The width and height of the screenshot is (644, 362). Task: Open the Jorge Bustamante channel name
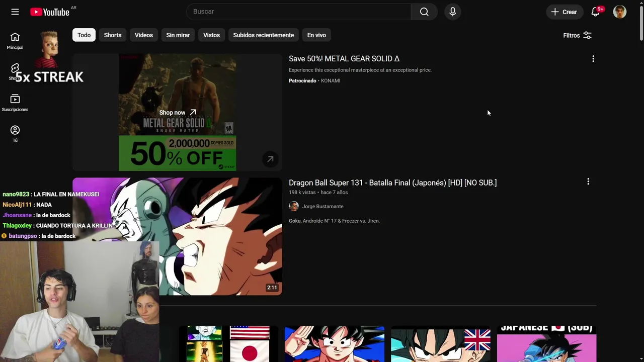tap(323, 206)
